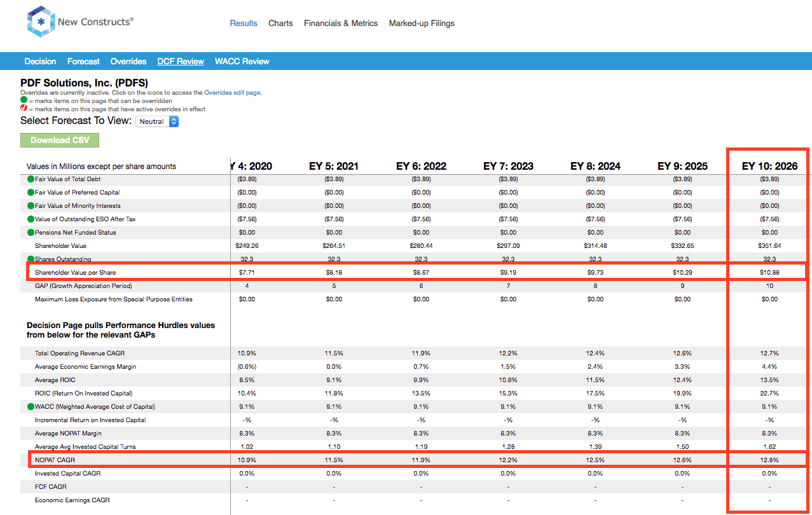Select the 'Total Operating Revenue CAGR' row label
The width and height of the screenshot is (812, 515).
[79, 353]
